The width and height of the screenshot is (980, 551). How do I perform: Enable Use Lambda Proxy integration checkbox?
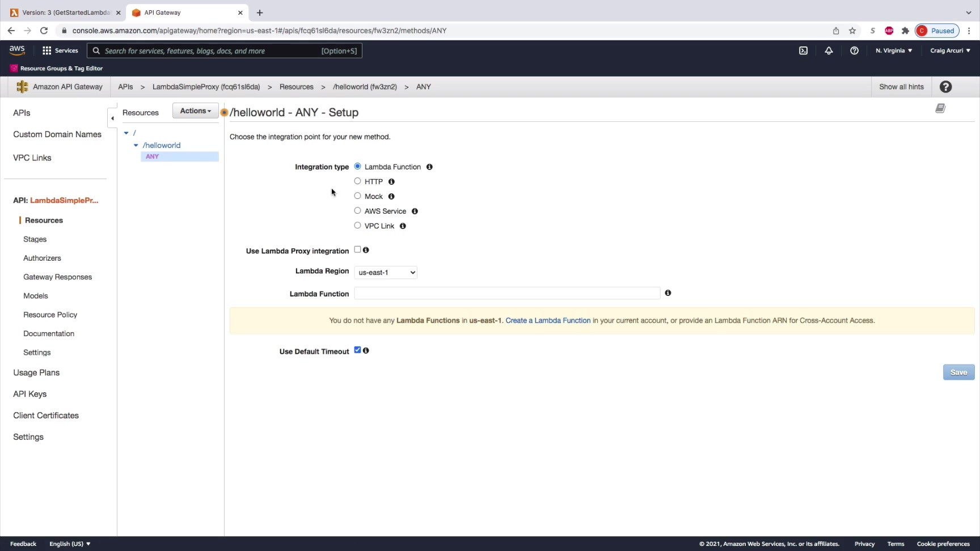tap(357, 249)
